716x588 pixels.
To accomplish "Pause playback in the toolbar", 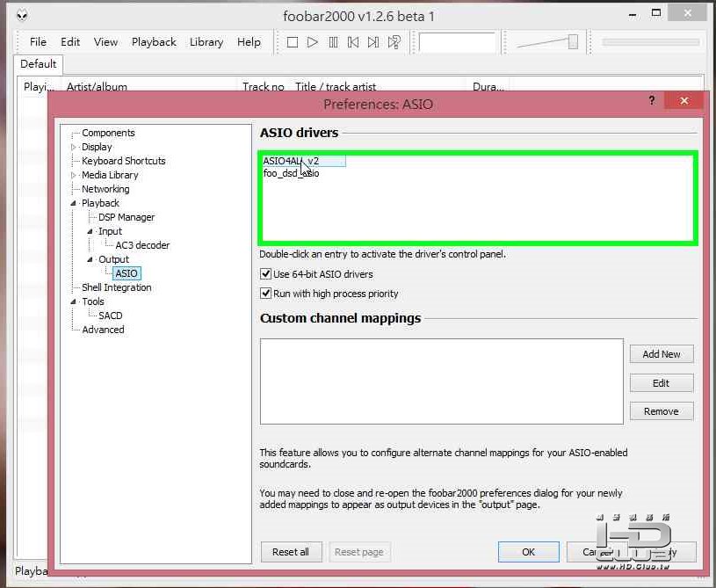I will pyautogui.click(x=333, y=42).
